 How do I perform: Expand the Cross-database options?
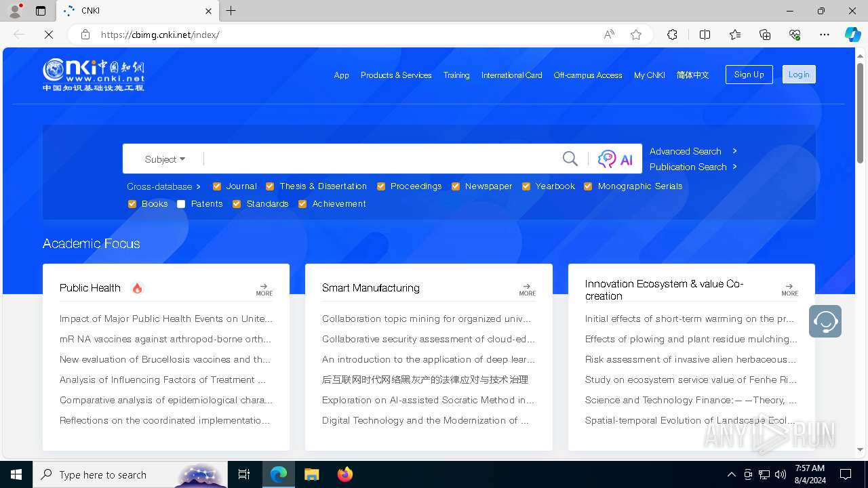(x=163, y=186)
